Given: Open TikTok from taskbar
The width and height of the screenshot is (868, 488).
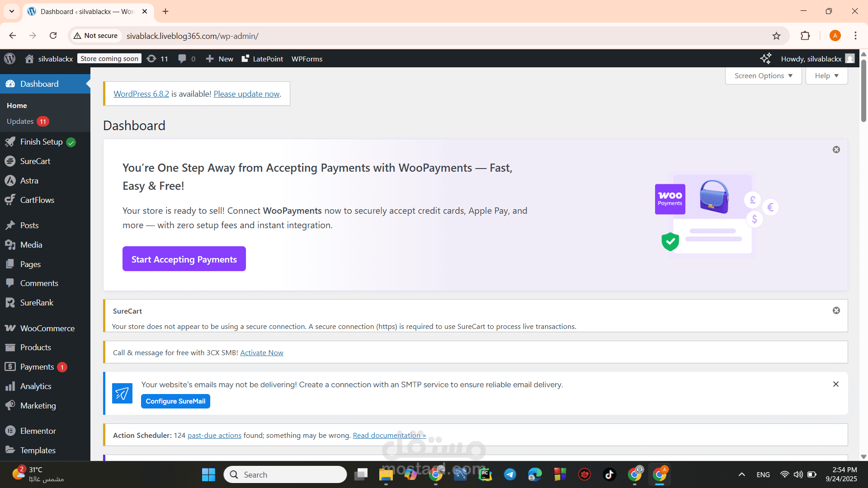Looking at the screenshot, I should 609,474.
